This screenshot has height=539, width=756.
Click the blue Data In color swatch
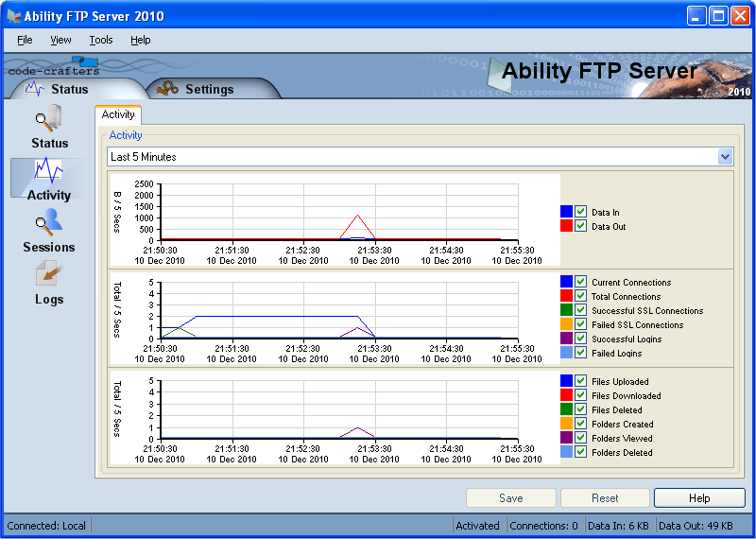[566, 212]
